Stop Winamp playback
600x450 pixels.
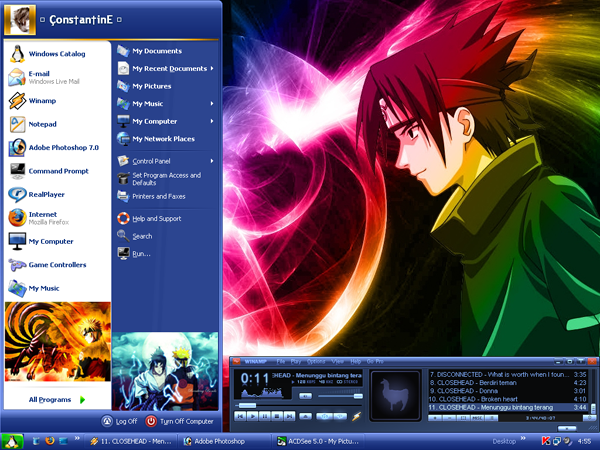(277, 416)
